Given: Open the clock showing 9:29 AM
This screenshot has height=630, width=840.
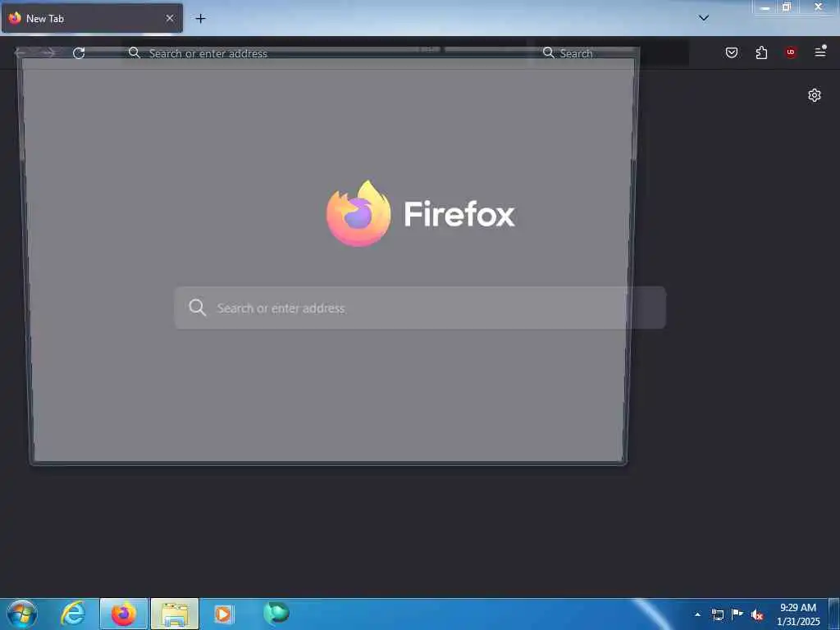Looking at the screenshot, I should [x=798, y=614].
